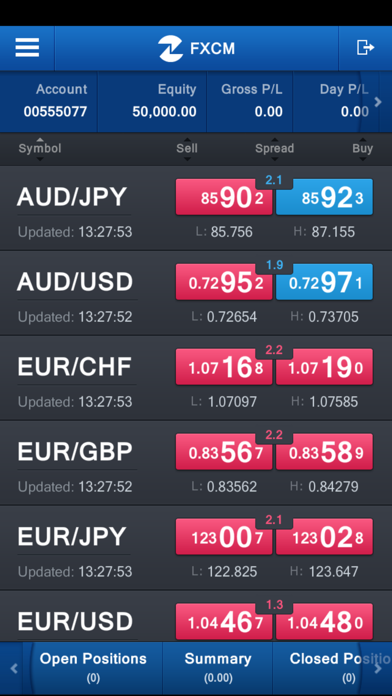The image size is (392, 696).
Task: Go to next bottom tab using right arrow
Action: 378,668
